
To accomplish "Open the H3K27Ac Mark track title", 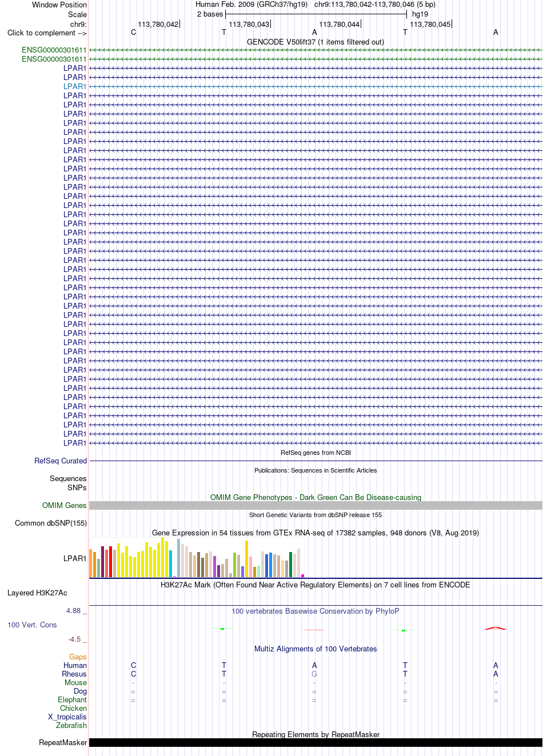I will coord(316,585).
